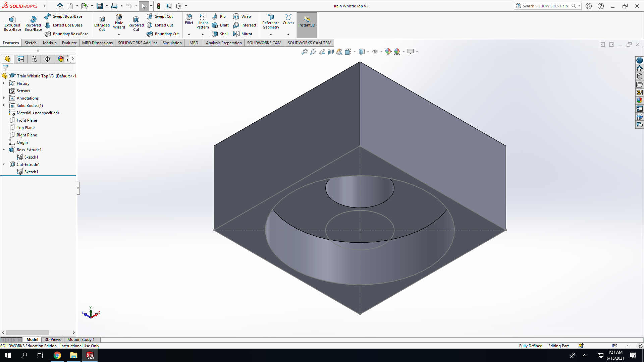The height and width of the screenshot is (362, 644).
Task: Select the Top Plane item
Action: pos(25,127)
